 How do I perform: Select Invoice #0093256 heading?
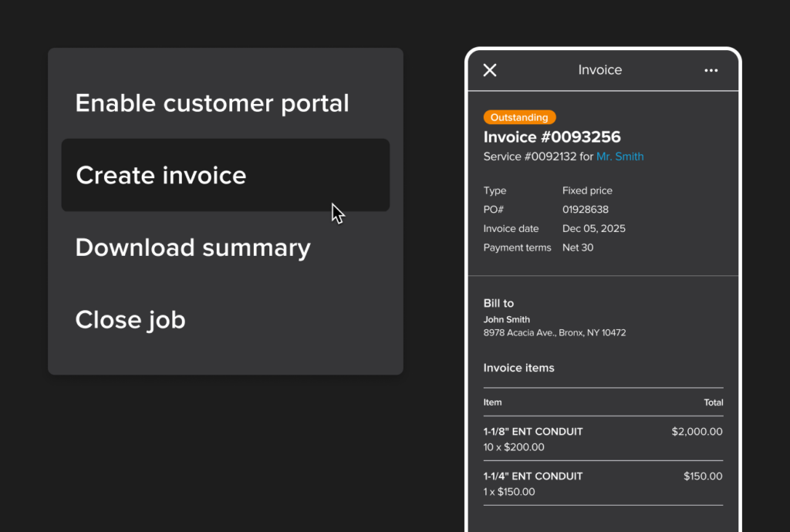click(x=551, y=136)
